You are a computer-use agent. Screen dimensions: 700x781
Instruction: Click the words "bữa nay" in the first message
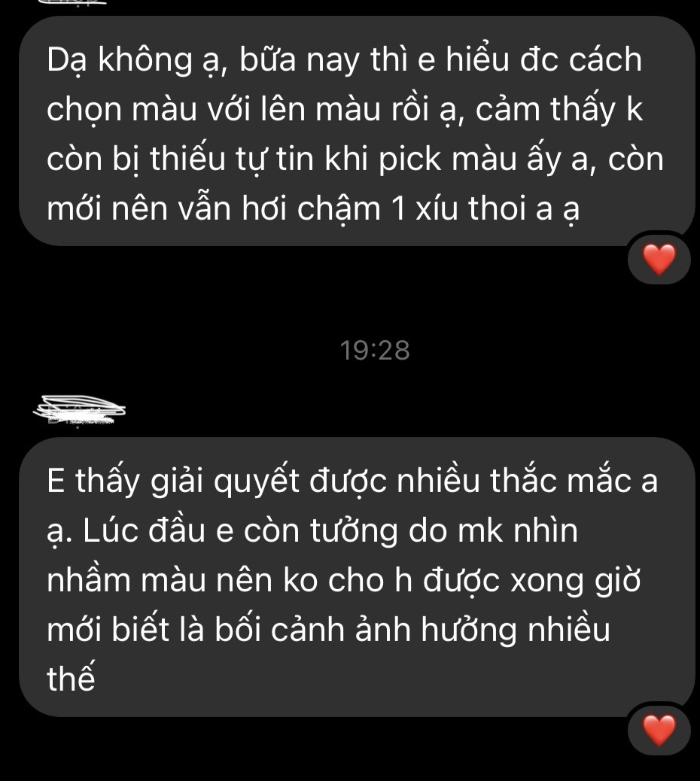coord(300,59)
